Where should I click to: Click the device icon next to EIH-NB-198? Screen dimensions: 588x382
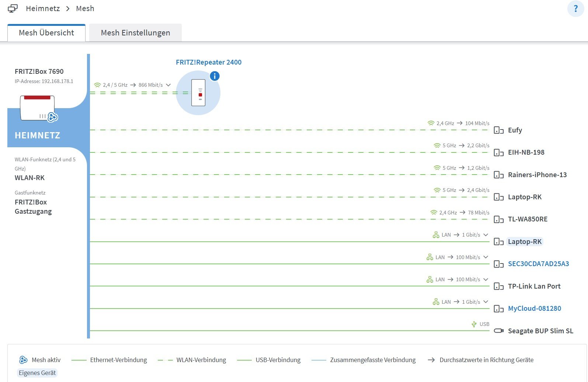pos(498,152)
